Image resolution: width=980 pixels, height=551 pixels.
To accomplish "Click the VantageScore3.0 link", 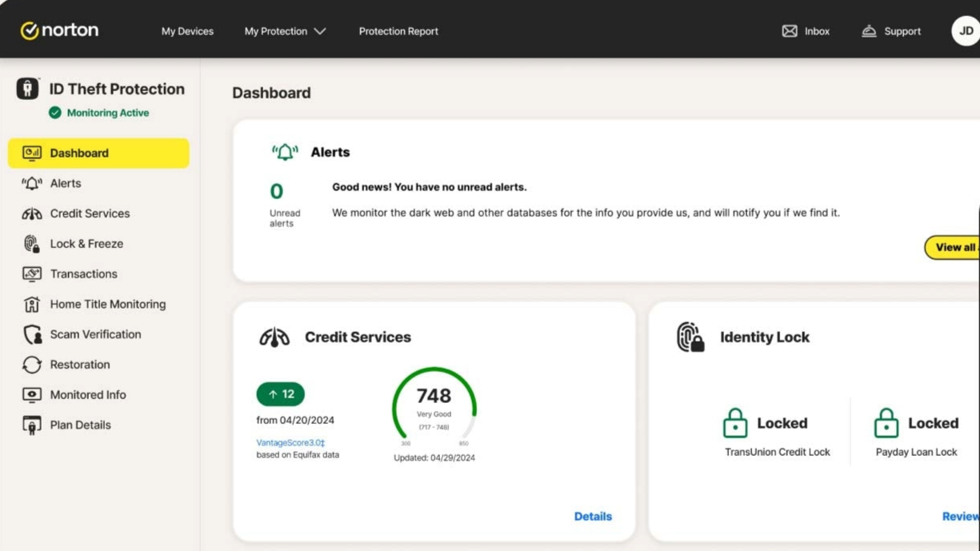I will [x=290, y=442].
